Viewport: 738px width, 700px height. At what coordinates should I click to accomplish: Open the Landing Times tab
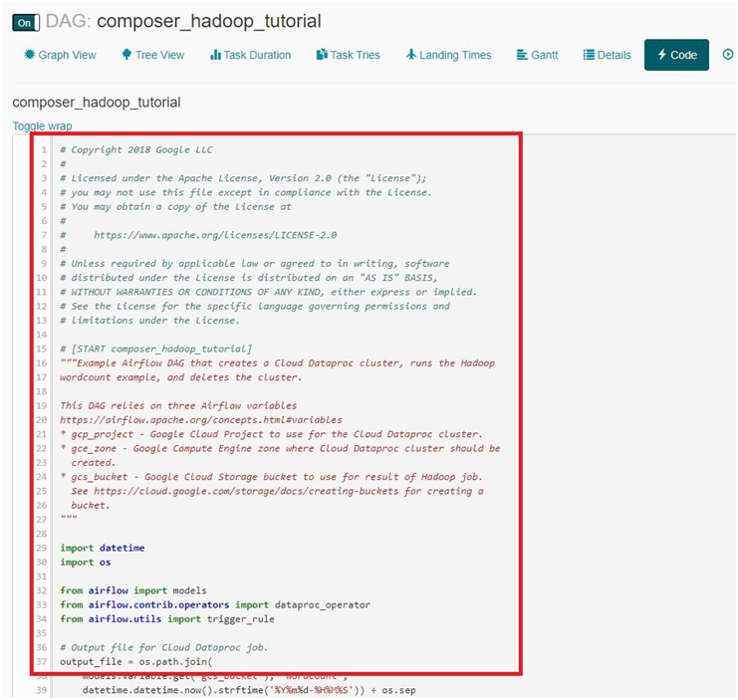point(448,55)
